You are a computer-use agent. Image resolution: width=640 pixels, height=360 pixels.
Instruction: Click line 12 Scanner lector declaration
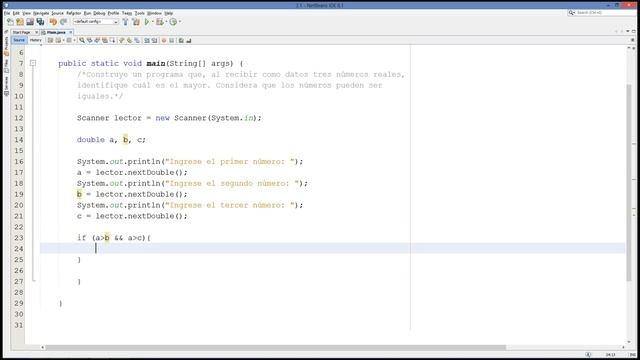pyautogui.click(x=169, y=118)
